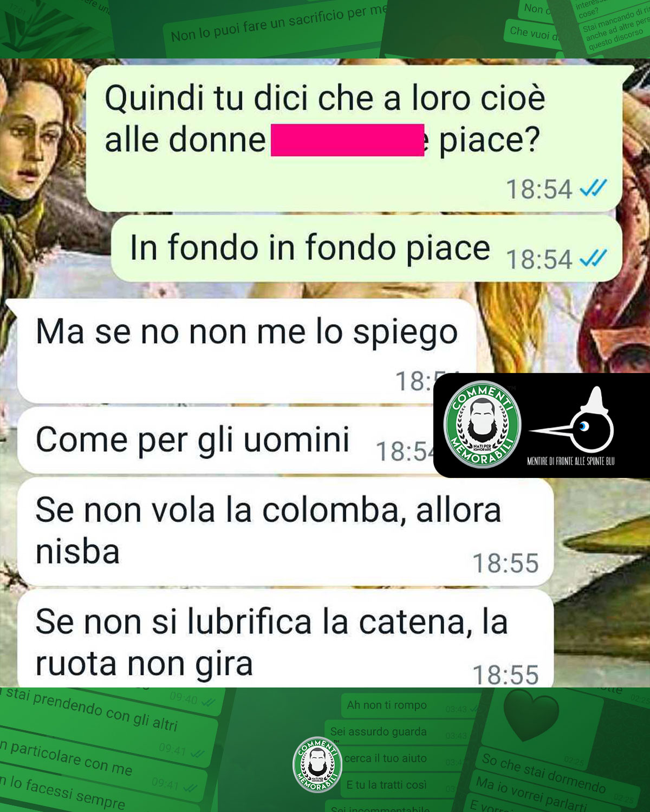
Task: Click the 'Ma se no non me lo spiego' message
Action: pos(247,351)
